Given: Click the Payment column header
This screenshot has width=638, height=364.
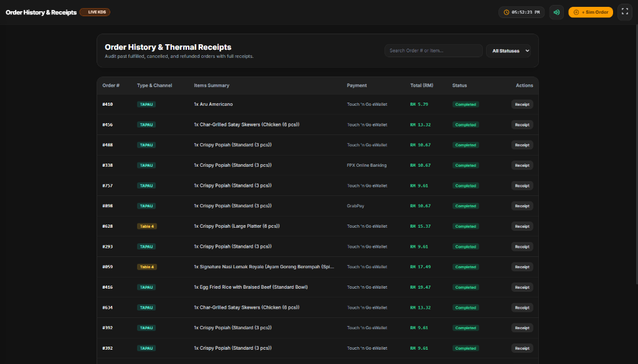Looking at the screenshot, I should pyautogui.click(x=357, y=85).
